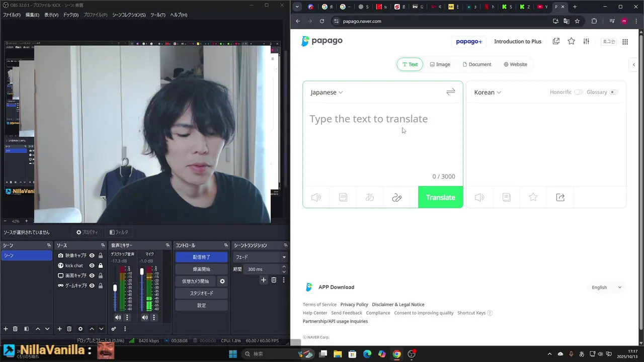Screen dimensions: 644x362
Task: Swap Japanese and Korean languages in Papago
Action: point(450,92)
